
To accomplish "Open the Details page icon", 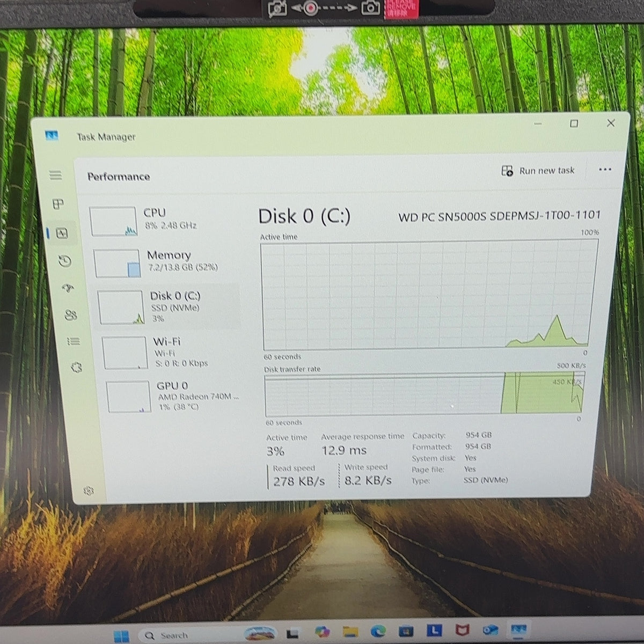I will [x=74, y=341].
